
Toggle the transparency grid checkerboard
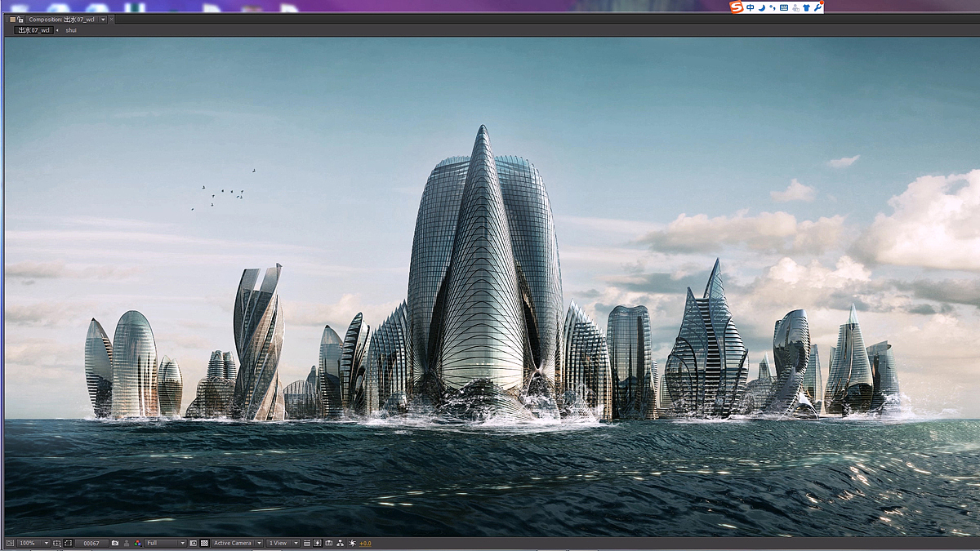coord(204,543)
